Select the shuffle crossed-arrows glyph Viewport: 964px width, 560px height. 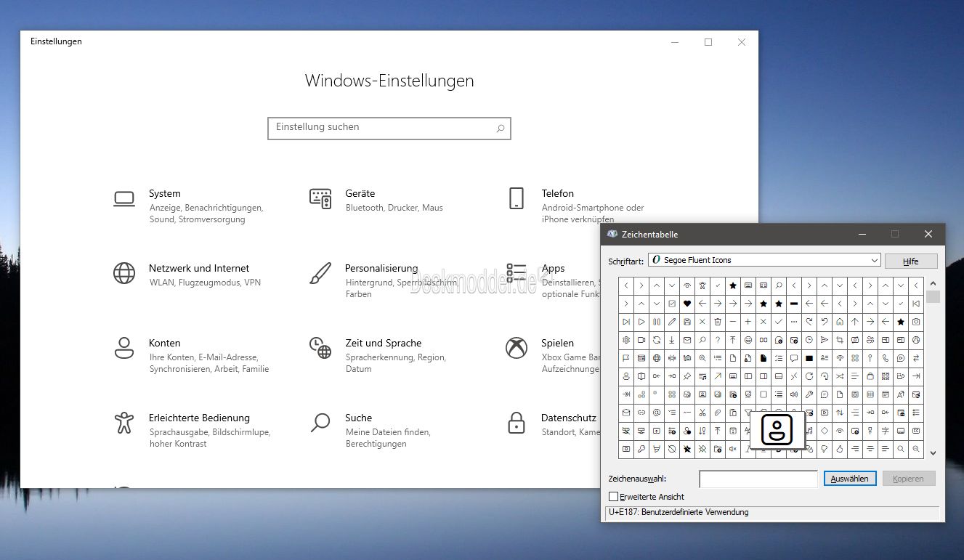tap(840, 376)
